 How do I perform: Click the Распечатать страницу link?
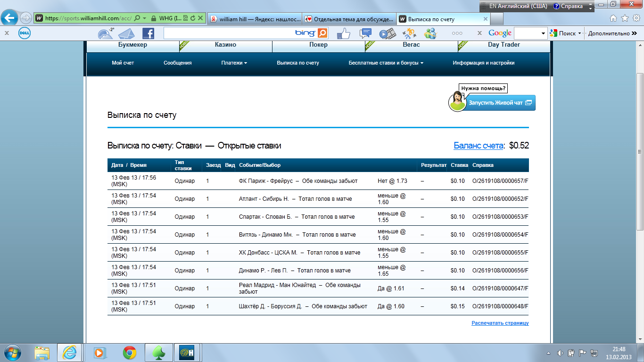coord(500,323)
